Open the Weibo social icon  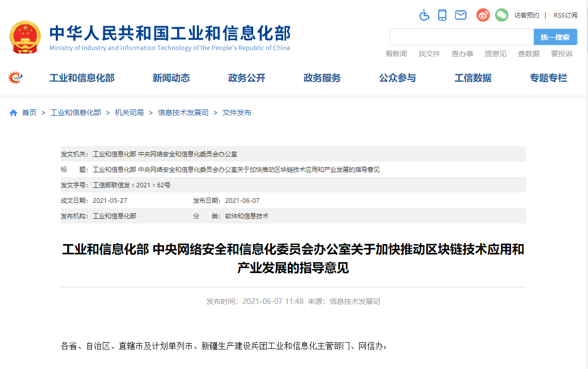(x=483, y=15)
